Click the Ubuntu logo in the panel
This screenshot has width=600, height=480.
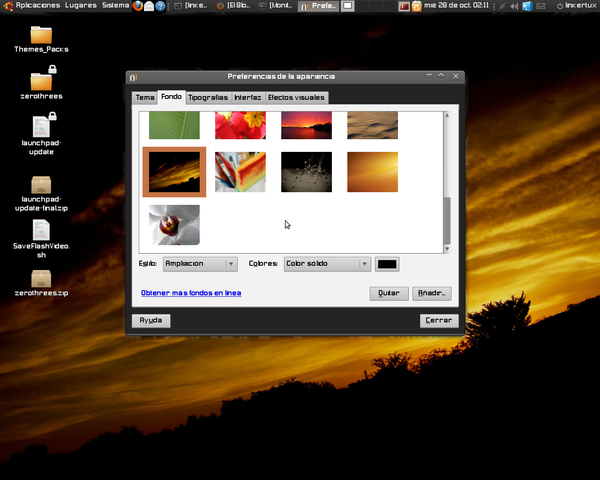coord(8,6)
